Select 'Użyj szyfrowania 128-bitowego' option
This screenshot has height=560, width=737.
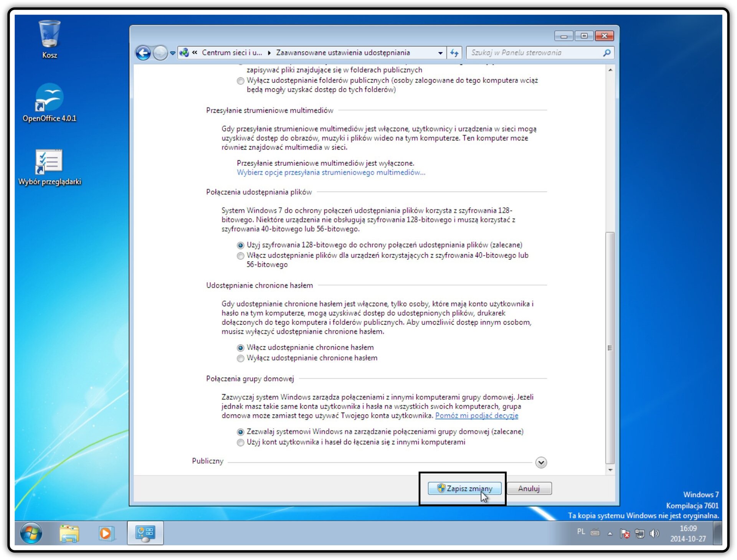[240, 245]
